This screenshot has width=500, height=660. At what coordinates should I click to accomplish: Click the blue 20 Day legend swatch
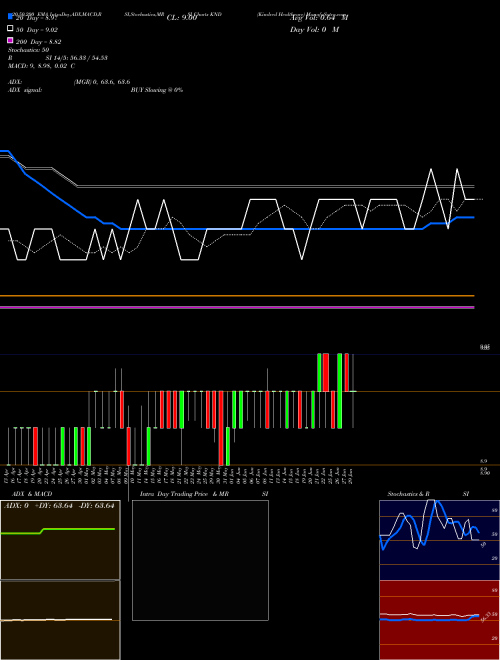(x=10, y=16)
